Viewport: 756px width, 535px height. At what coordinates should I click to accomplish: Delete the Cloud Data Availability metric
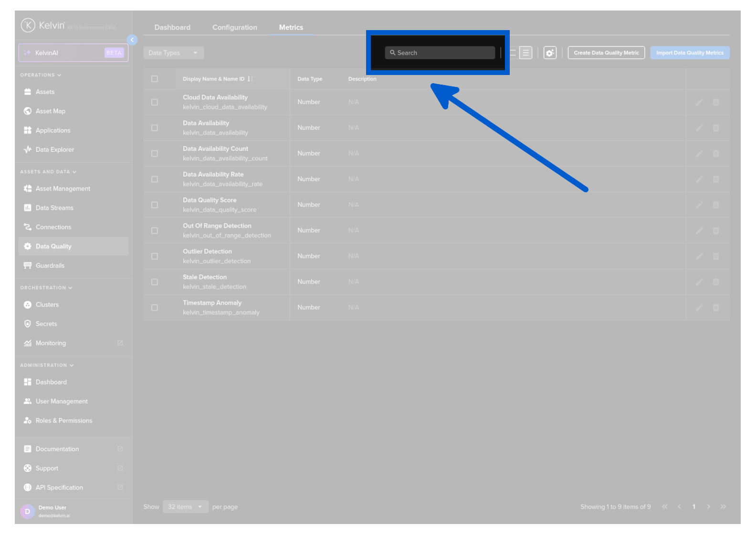(x=715, y=102)
